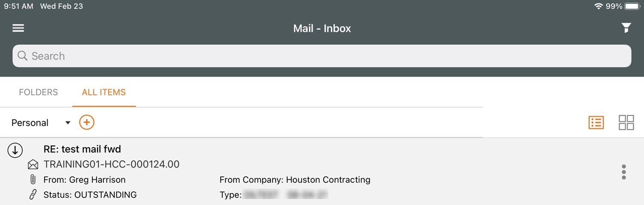Image resolution: width=644 pixels, height=205 pixels.
Task: Add a new item with plus icon
Action: tap(87, 123)
